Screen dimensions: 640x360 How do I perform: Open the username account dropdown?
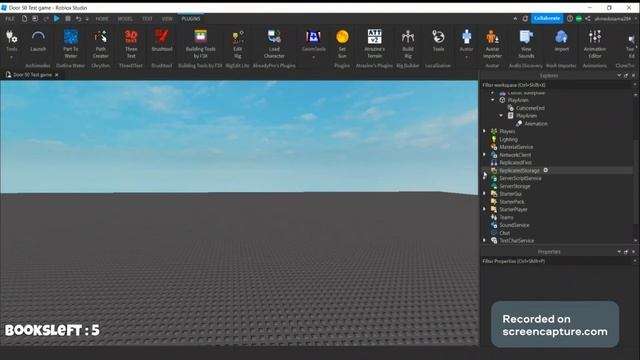pyautogui.click(x=613, y=19)
